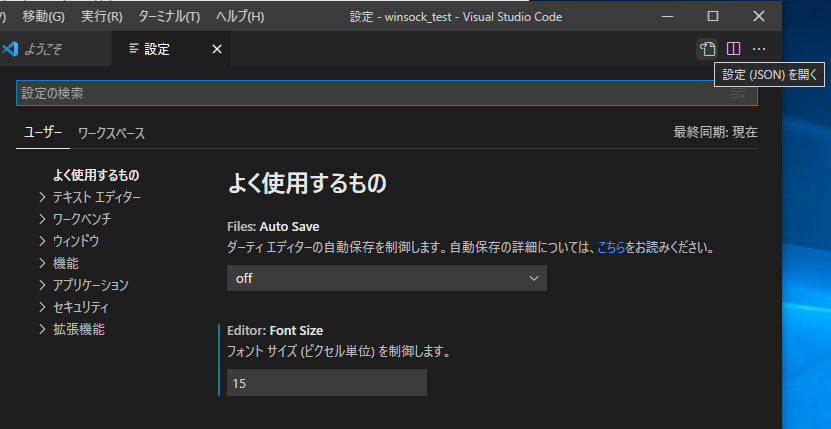Expand the ウィンドウ chevron
The width and height of the screenshot is (831, 429).
[43, 241]
